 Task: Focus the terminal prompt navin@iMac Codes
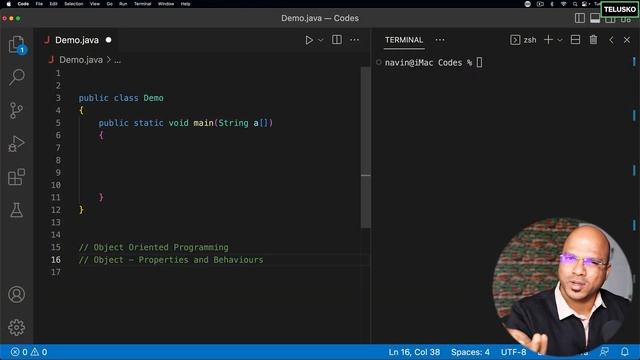click(428, 62)
